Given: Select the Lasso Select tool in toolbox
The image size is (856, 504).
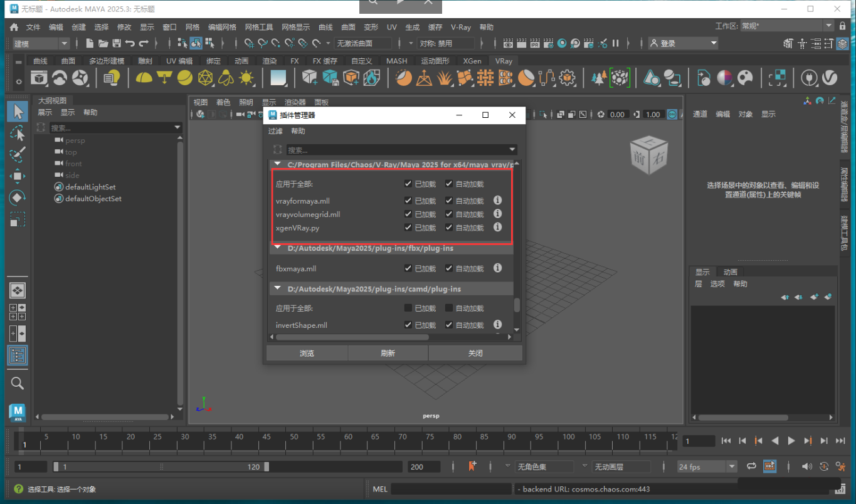Looking at the screenshot, I should [x=18, y=133].
